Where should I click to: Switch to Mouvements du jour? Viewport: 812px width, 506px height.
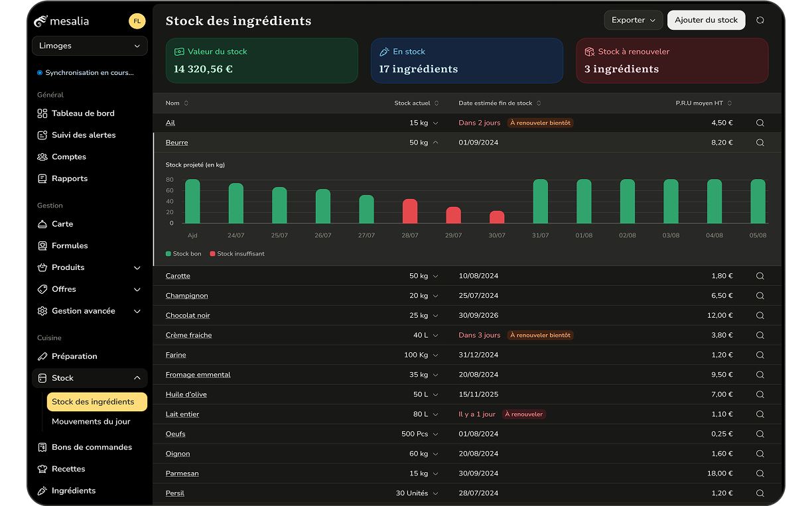coord(92,421)
